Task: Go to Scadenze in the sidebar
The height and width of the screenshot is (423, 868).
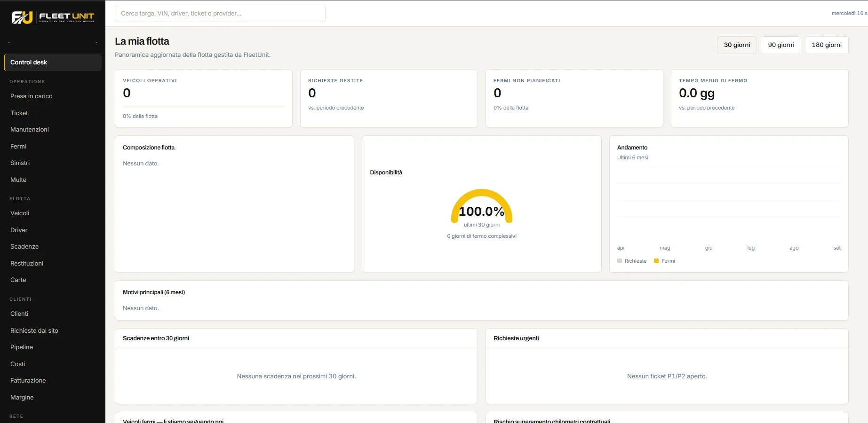Action: (53, 246)
